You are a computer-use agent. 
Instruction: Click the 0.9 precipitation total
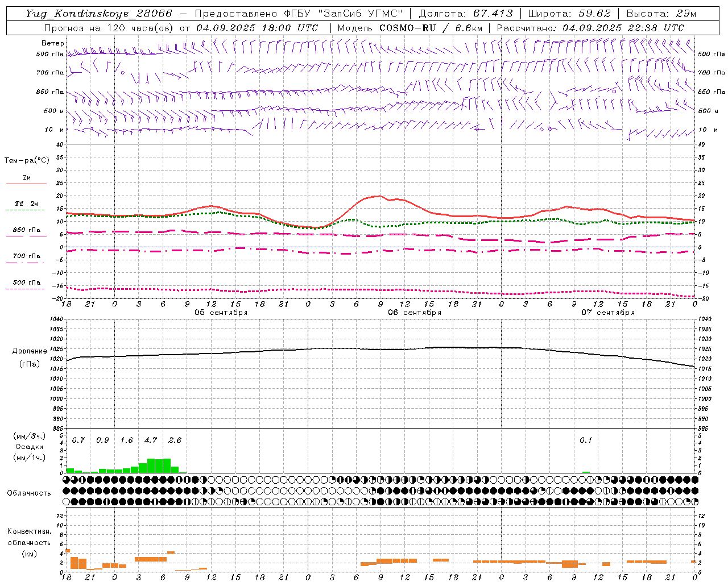102,440
